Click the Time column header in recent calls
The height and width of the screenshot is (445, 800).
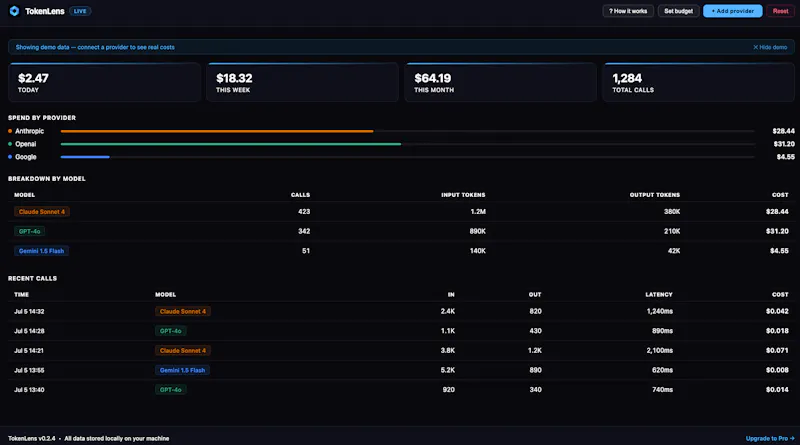(x=21, y=294)
